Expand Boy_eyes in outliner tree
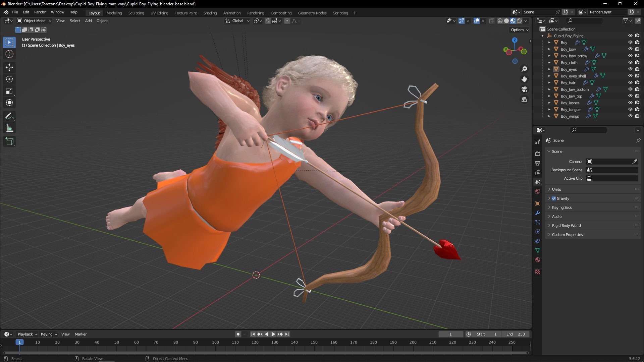 coord(549,69)
